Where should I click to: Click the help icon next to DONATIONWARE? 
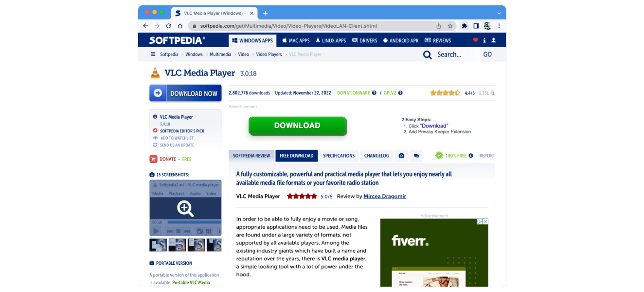[374, 93]
